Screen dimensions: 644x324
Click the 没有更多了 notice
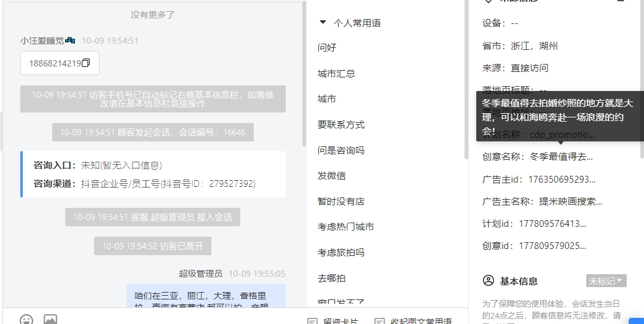(153, 15)
